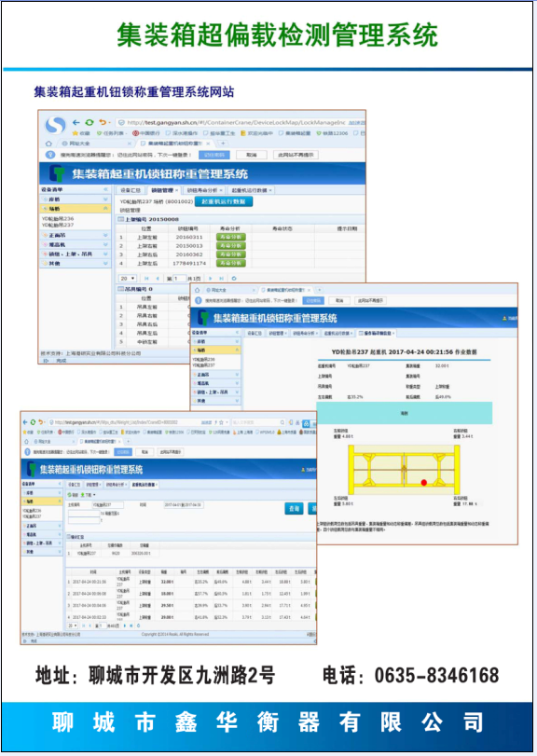This screenshot has width=537, height=756.
Task: Switch to 设备汇总 tab in middle screenshot
Action: (x=255, y=333)
